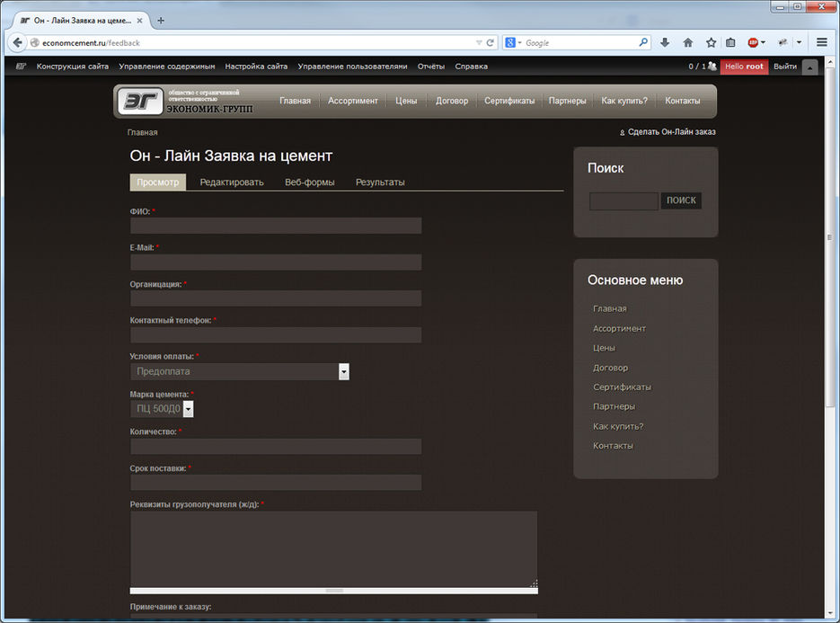Open Сертификаты in Основное меню sidebar
The height and width of the screenshot is (623, 840).
click(x=622, y=387)
